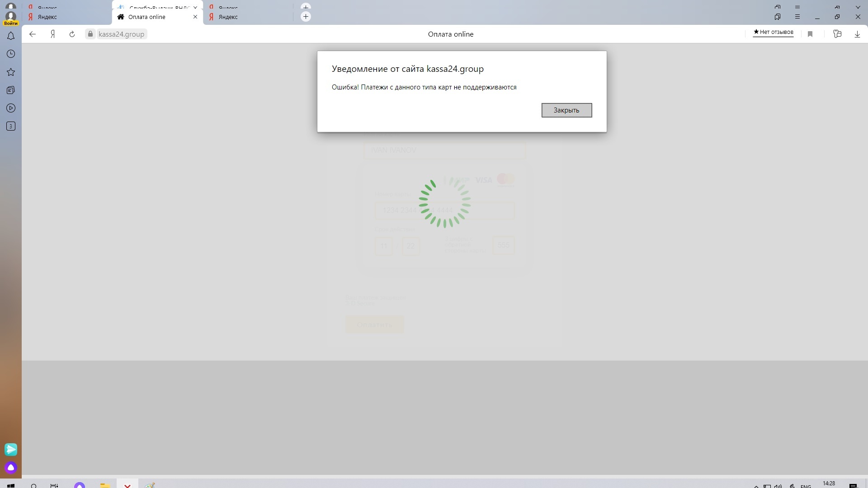Switch to the first Яндекс tab
This screenshot has height=488, width=868.
(x=67, y=17)
